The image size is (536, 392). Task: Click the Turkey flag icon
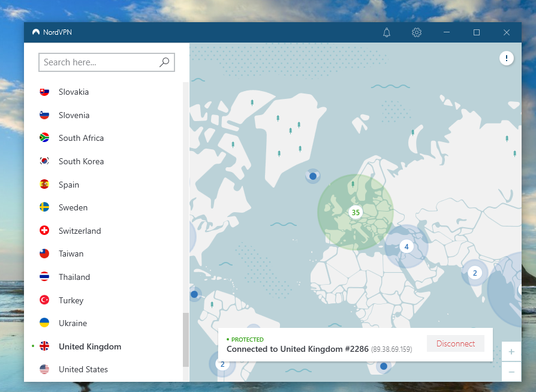click(x=44, y=300)
